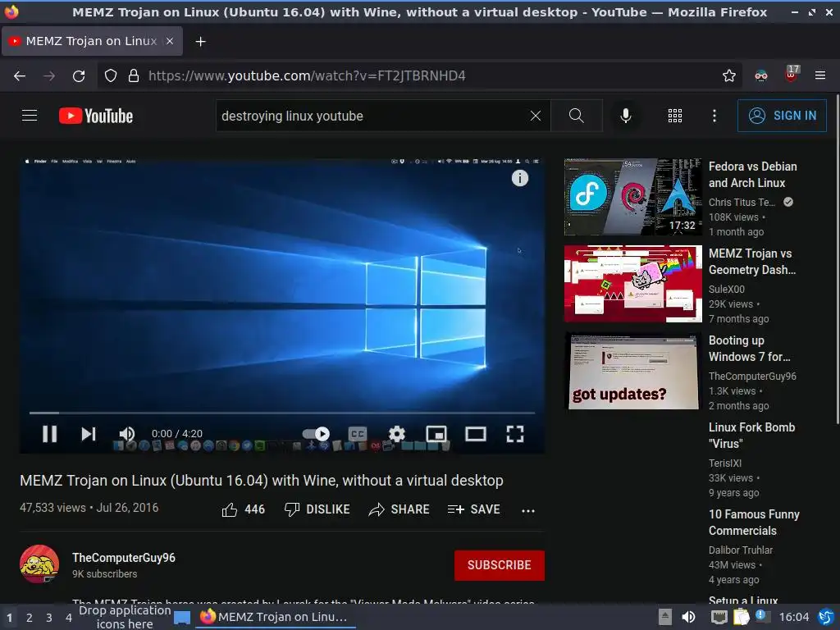Select the MEMZ Trojan on Linux tab

click(x=92, y=41)
